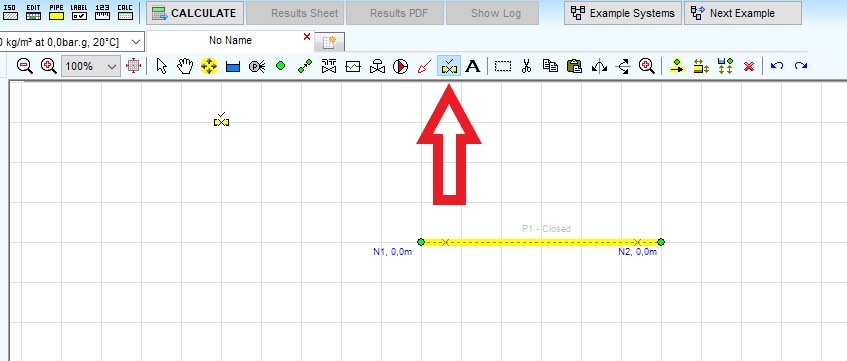Toggle the LABEL display button

click(x=79, y=12)
